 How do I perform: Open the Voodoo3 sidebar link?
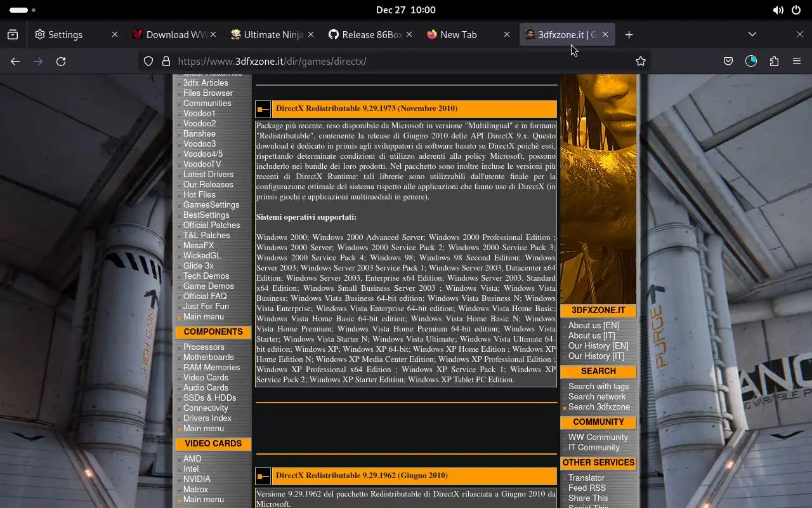pos(199,144)
